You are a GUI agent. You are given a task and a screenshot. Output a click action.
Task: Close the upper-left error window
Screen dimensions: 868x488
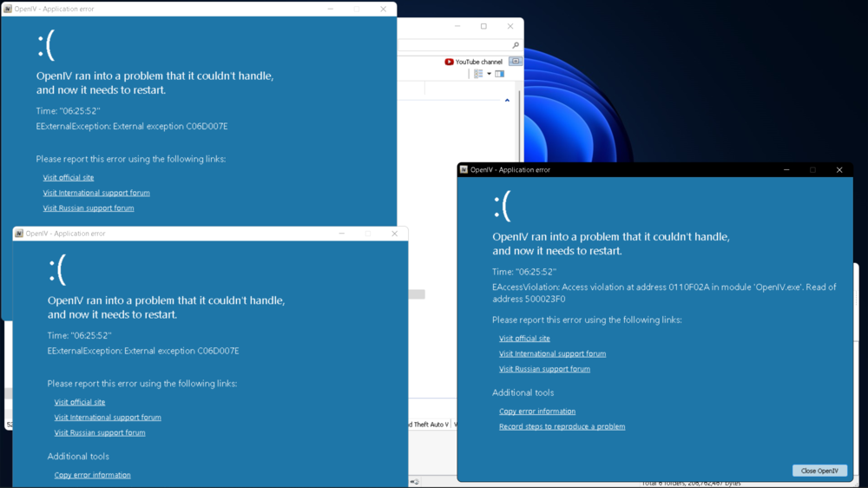383,10
